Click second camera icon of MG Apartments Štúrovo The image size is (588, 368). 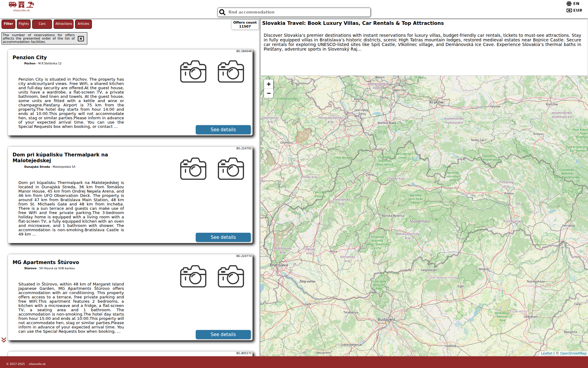tap(231, 276)
